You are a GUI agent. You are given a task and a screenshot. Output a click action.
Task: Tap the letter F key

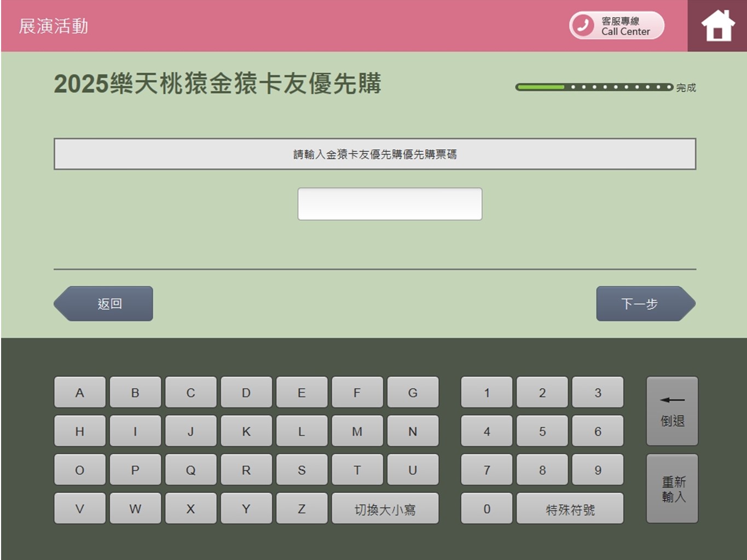[357, 392]
